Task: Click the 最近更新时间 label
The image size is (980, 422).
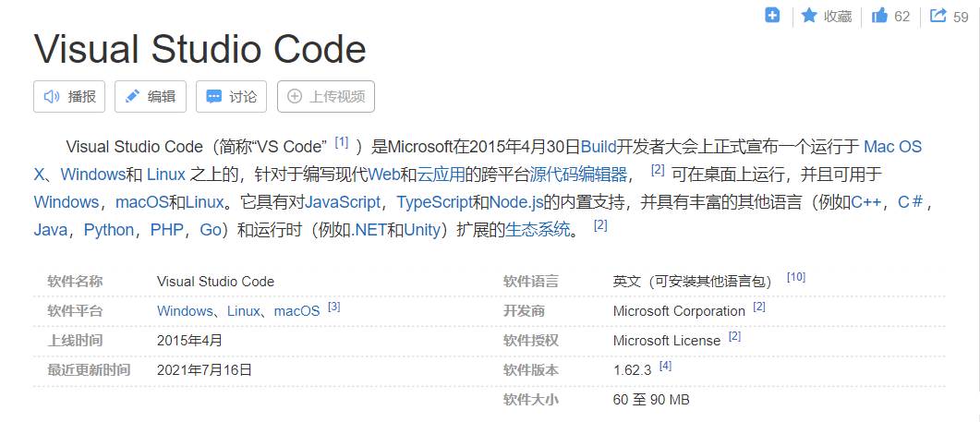Action: pyautogui.click(x=89, y=370)
